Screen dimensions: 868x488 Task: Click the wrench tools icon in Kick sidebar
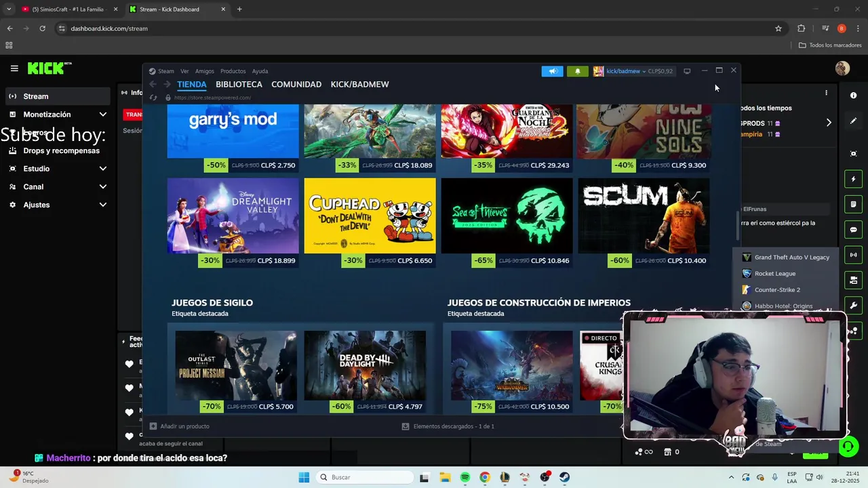point(854,305)
